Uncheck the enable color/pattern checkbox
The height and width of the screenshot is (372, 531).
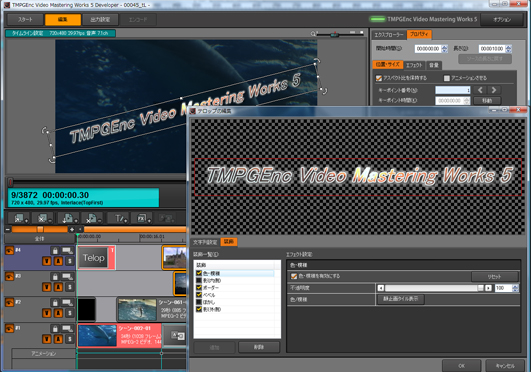(294, 276)
